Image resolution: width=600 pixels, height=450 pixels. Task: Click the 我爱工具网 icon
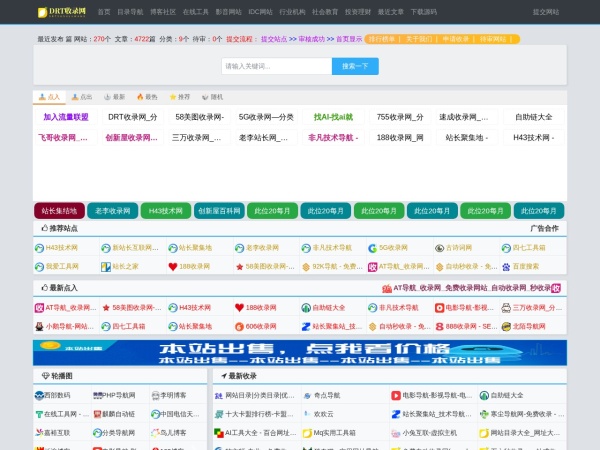pos(39,267)
